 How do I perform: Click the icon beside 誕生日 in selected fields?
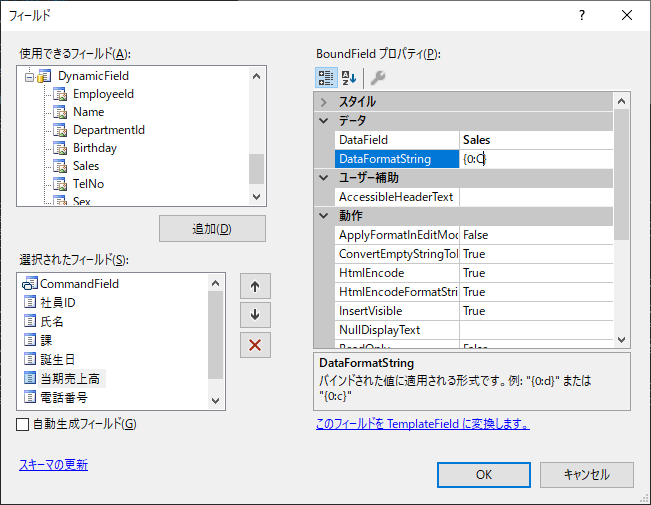[30, 359]
